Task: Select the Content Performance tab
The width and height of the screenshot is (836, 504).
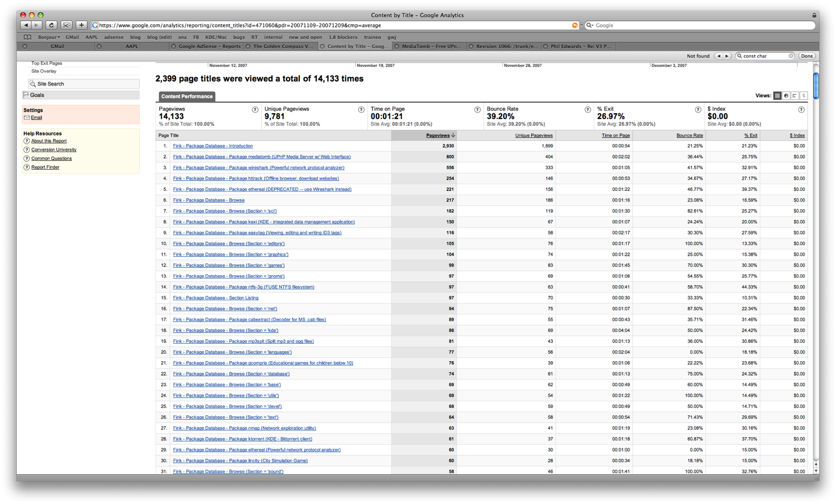Action: 187,97
